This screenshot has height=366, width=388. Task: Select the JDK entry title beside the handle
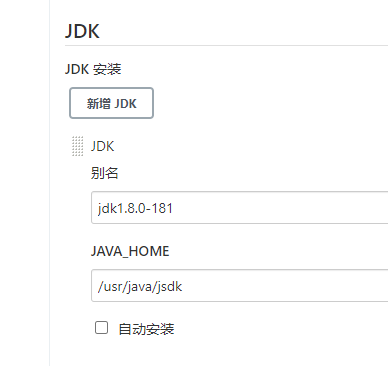(103, 146)
